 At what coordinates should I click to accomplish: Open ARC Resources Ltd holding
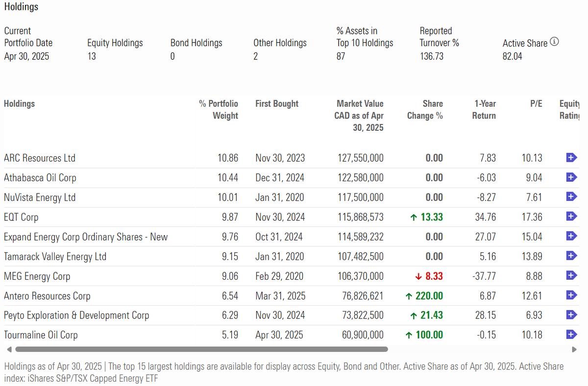(40, 158)
